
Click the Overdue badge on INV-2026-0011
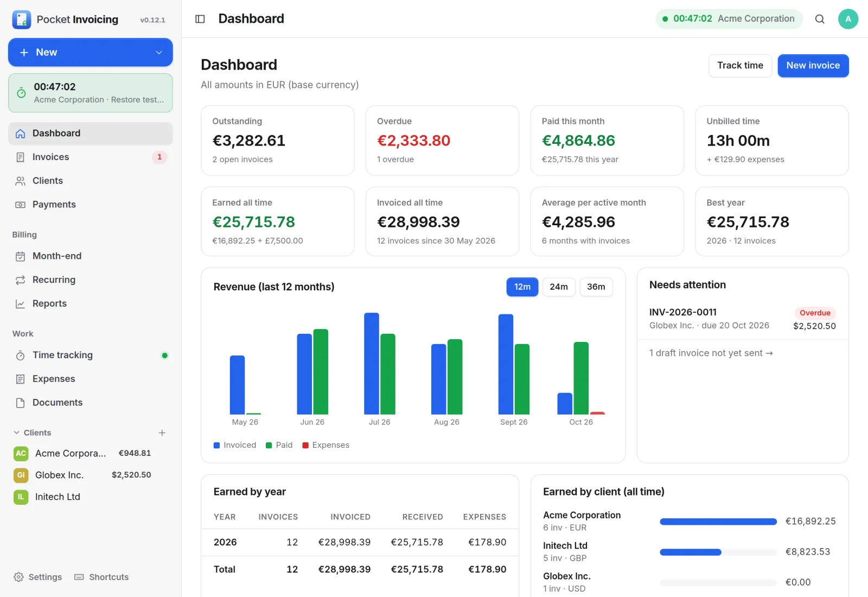coord(815,313)
